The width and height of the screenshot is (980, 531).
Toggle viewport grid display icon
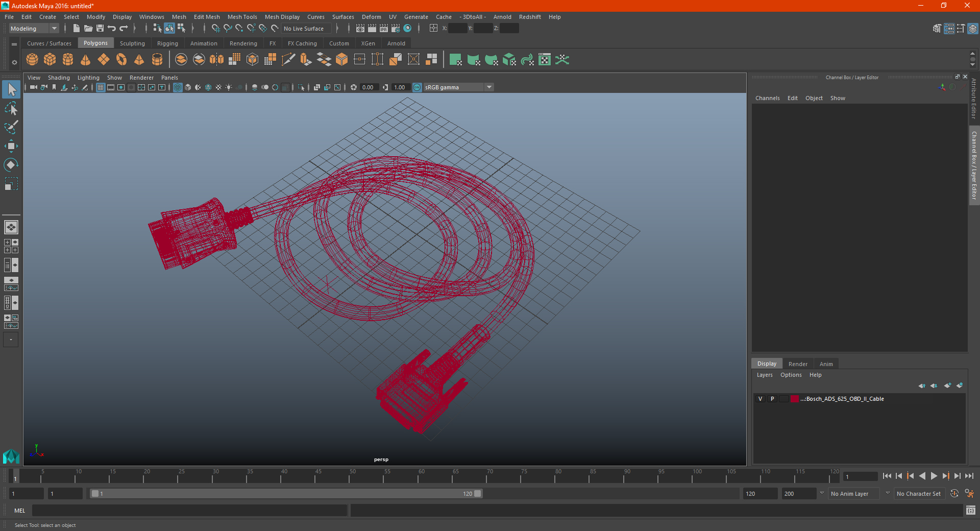pyautogui.click(x=101, y=87)
